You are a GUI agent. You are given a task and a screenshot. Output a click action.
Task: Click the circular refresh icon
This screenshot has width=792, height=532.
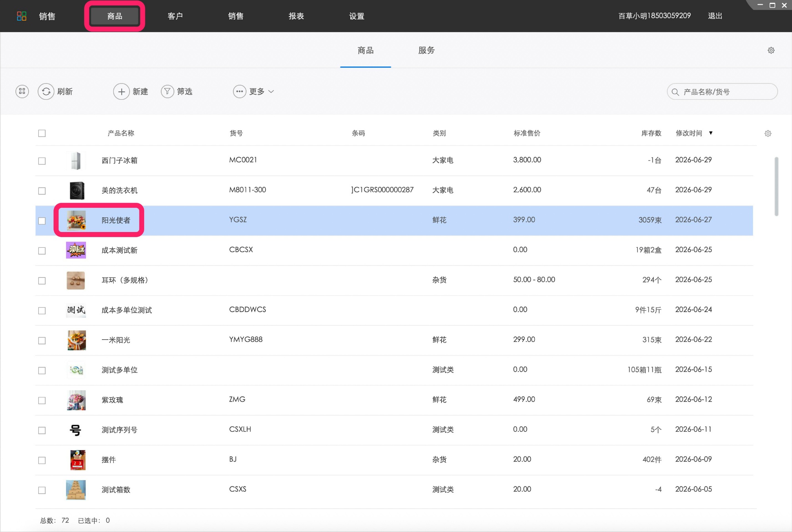click(46, 91)
